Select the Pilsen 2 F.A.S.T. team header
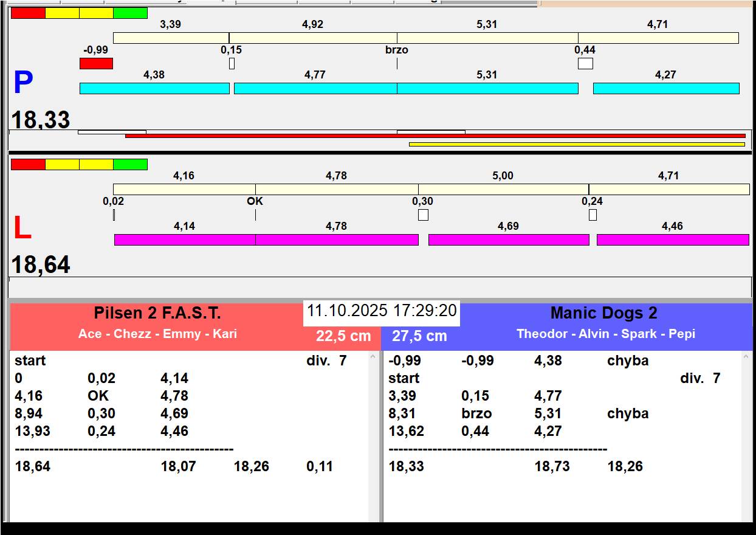This screenshot has width=756, height=535. (x=157, y=314)
